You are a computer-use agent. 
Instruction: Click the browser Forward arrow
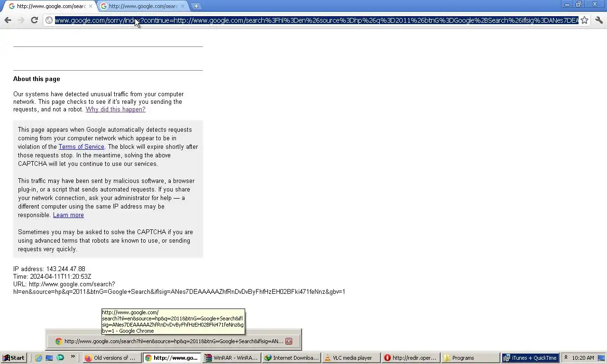click(x=21, y=20)
